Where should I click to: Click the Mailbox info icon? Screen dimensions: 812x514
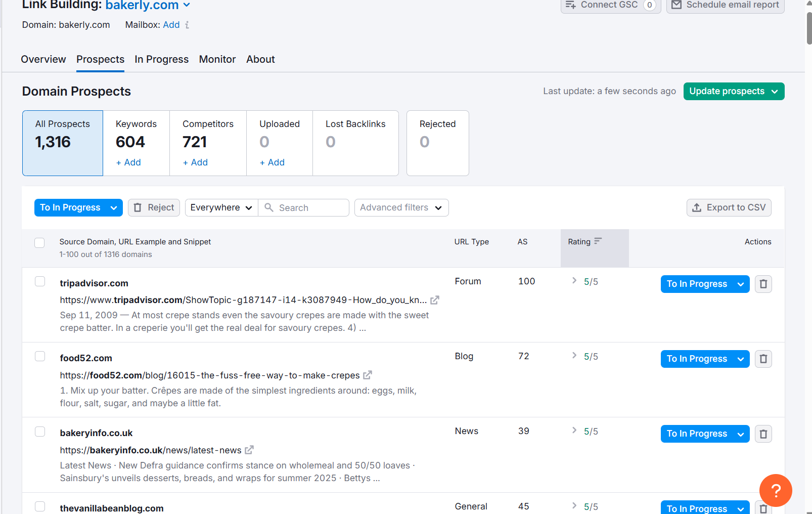click(187, 25)
